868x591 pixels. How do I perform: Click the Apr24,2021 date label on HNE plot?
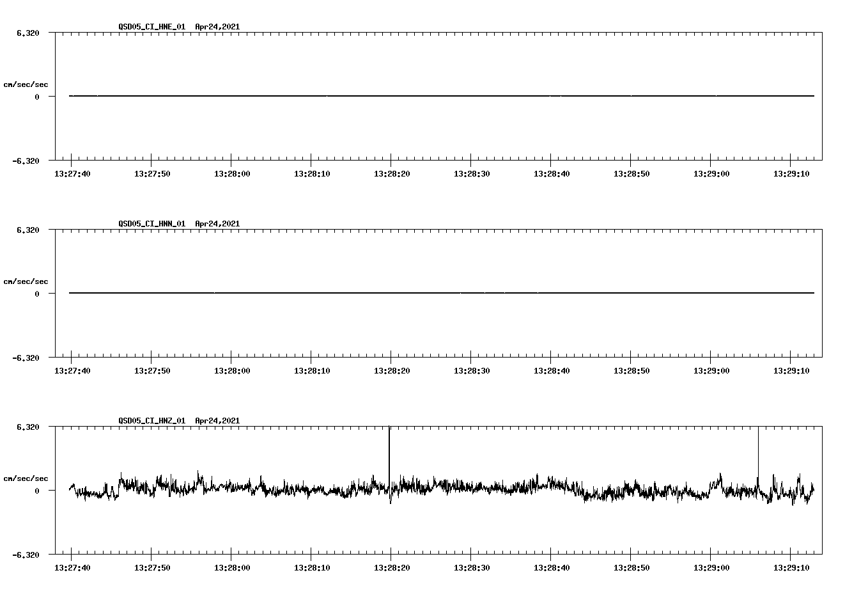click(216, 28)
